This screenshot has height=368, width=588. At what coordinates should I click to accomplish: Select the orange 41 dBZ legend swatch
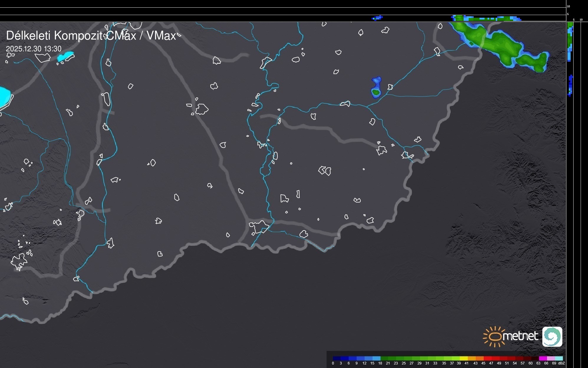(472, 358)
